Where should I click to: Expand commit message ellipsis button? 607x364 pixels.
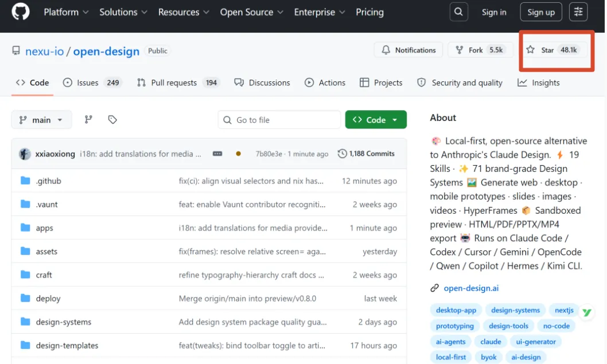click(217, 154)
